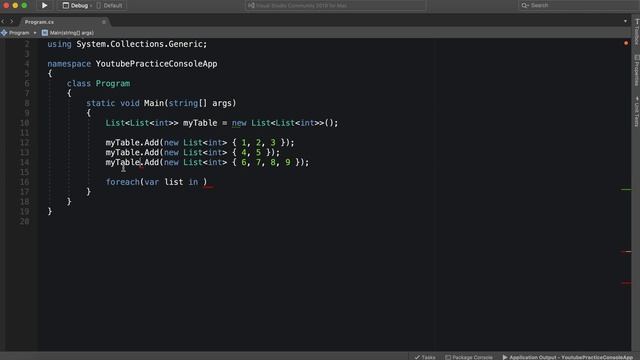The width and height of the screenshot is (640, 360).
Task: Navigate forward with the right arrow
Action: [x=12, y=21]
